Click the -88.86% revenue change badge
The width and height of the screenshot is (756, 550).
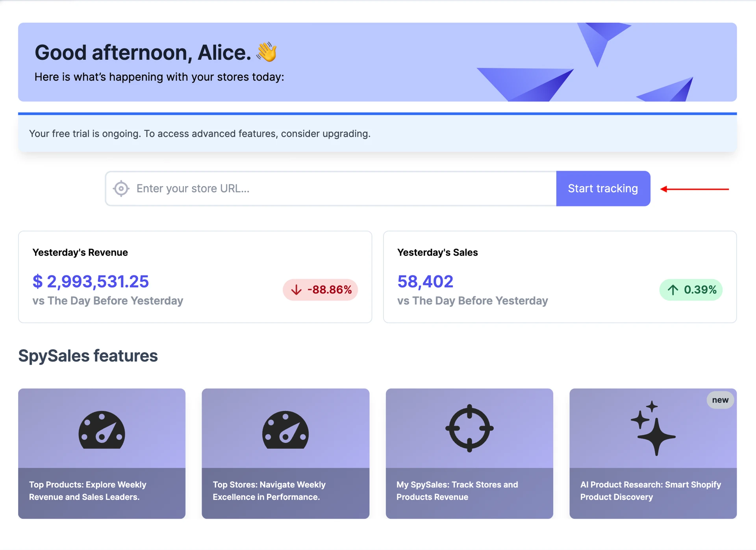pyautogui.click(x=320, y=290)
